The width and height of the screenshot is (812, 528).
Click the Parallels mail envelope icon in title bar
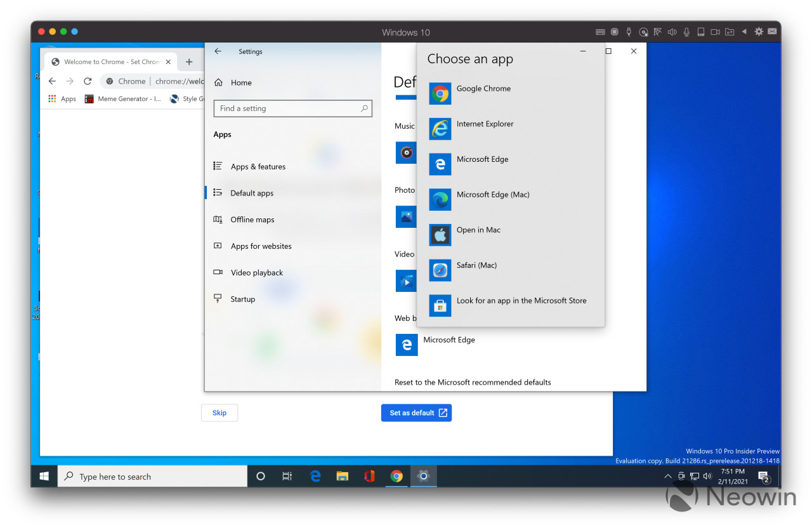click(x=773, y=32)
